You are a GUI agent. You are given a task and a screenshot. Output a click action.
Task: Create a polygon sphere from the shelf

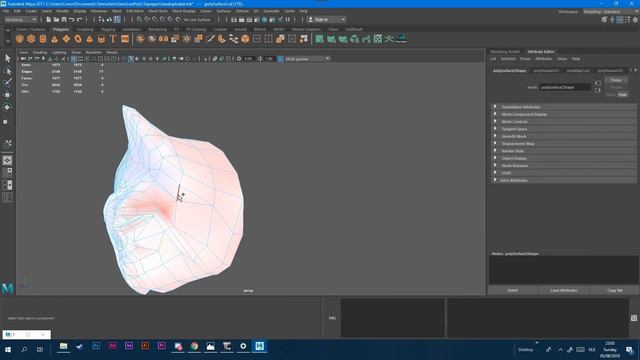20,39
